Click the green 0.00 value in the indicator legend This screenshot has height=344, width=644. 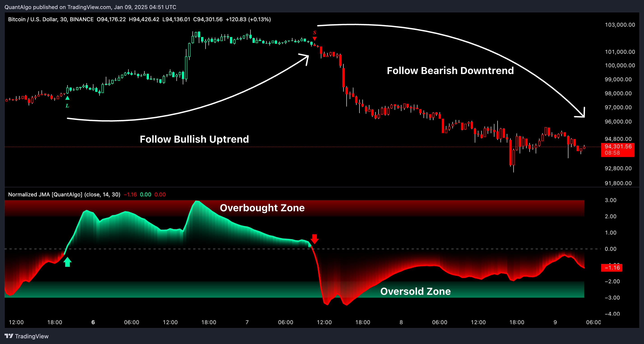[146, 195]
